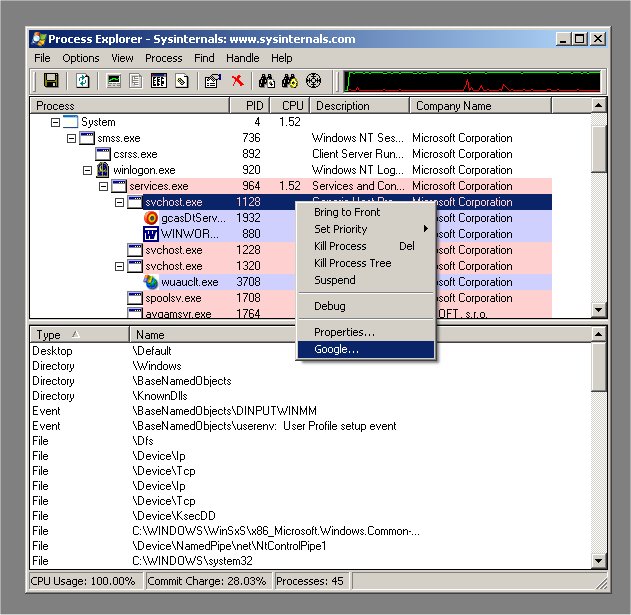The width and height of the screenshot is (631, 615).
Task: Select the \Default desktop handle row
Action: pos(311,351)
